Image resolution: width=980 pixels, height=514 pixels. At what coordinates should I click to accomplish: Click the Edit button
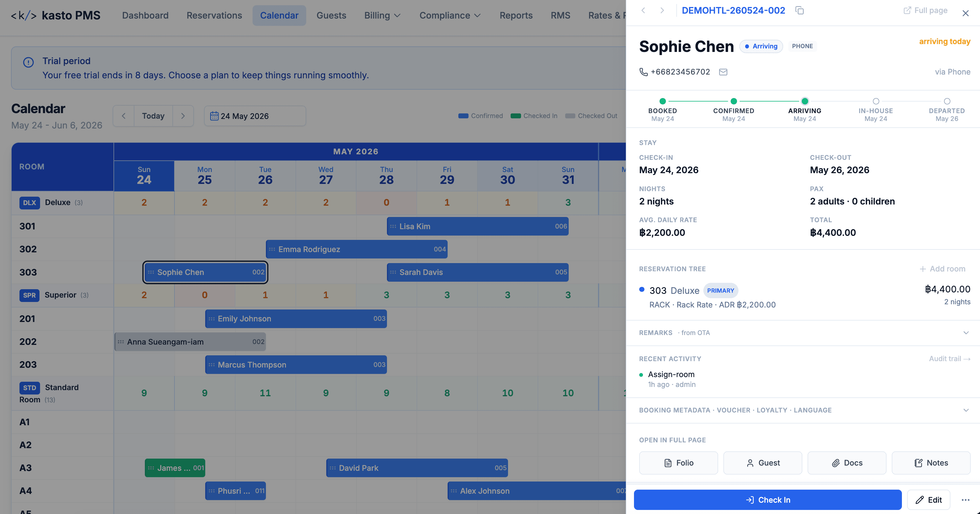(x=928, y=499)
